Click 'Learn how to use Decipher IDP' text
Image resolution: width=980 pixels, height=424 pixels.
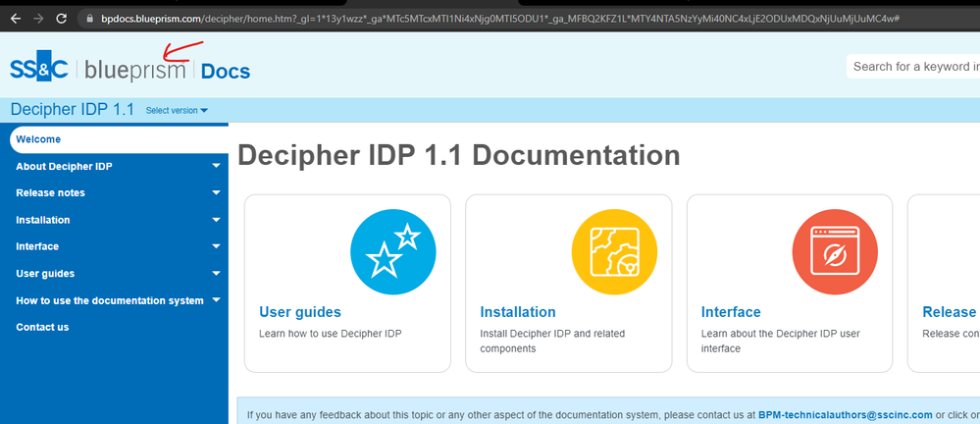coord(330,334)
